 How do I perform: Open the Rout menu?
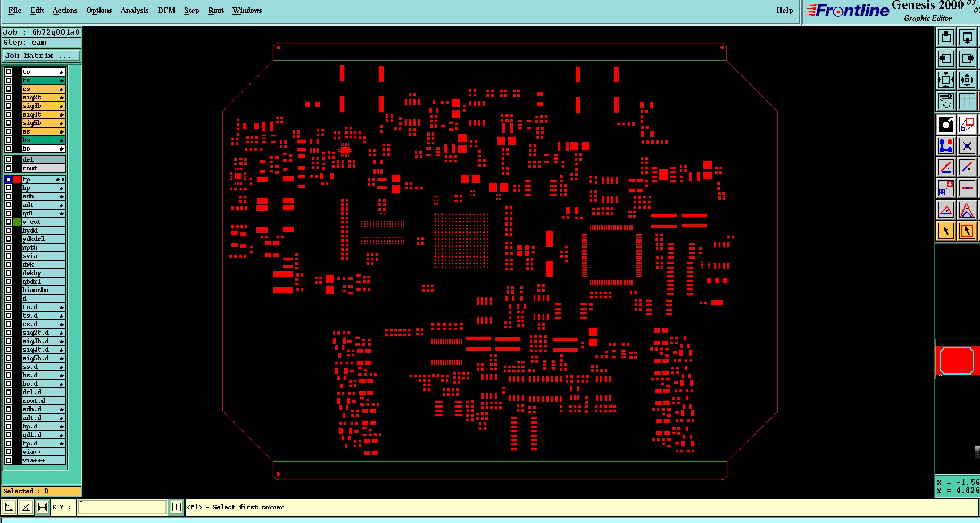point(216,10)
